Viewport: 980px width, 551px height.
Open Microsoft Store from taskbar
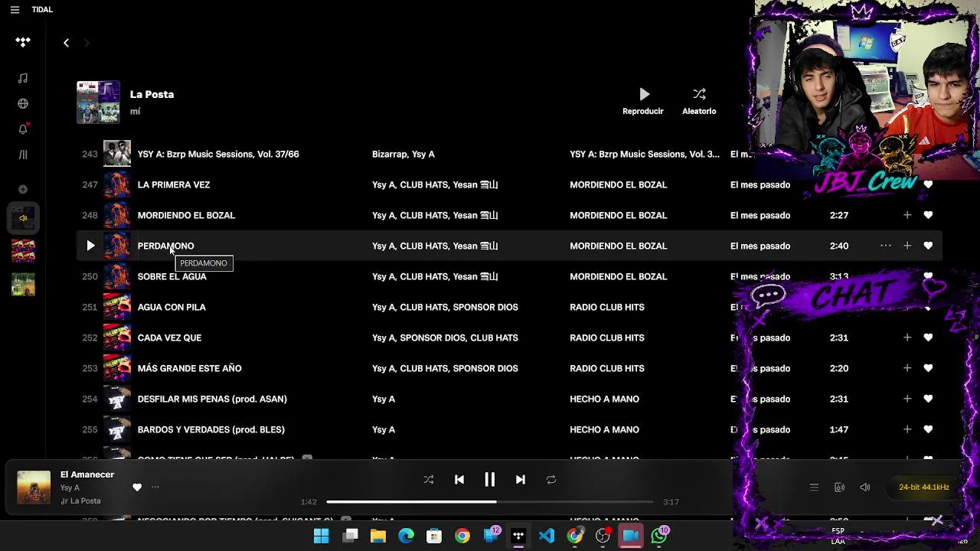coord(434,536)
